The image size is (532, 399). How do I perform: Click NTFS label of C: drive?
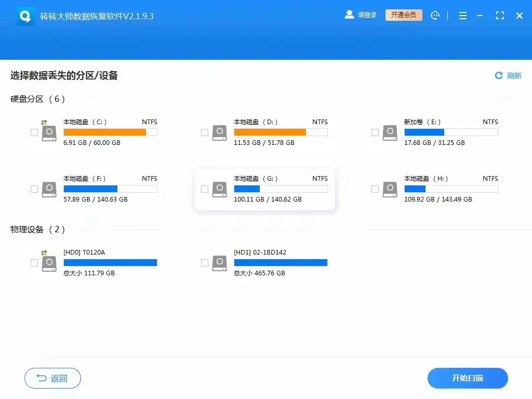pyautogui.click(x=150, y=122)
